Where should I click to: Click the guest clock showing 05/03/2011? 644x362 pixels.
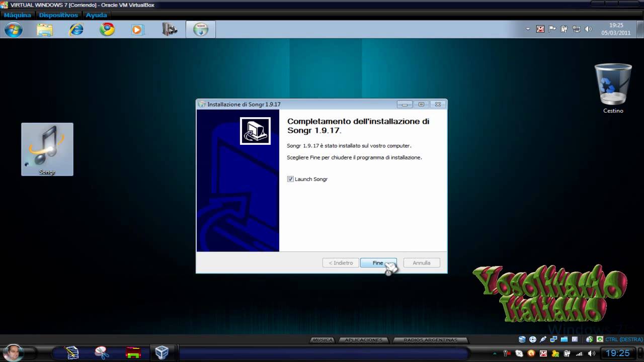616,29
